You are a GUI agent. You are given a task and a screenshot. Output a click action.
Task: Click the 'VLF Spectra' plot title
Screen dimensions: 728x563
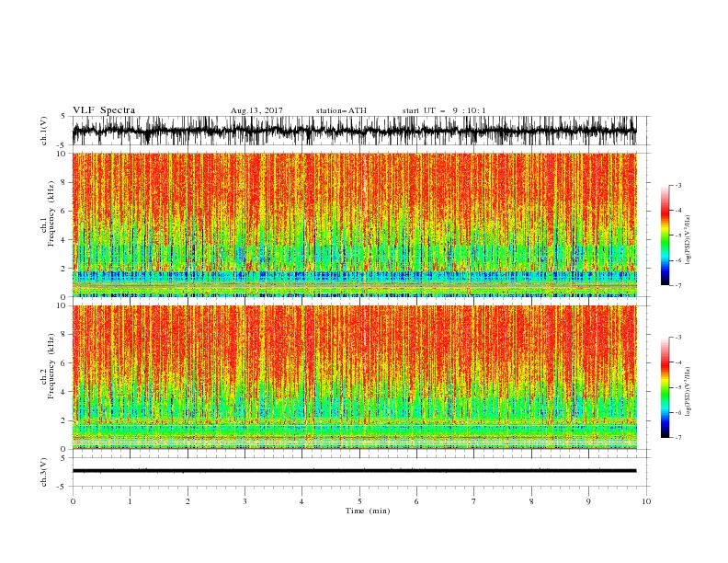(x=104, y=110)
